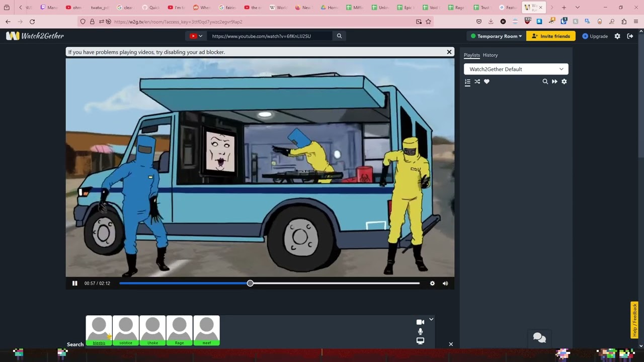The width and height of the screenshot is (644, 362).
Task: Switch to the Rage browser tab
Action: (457, 8)
